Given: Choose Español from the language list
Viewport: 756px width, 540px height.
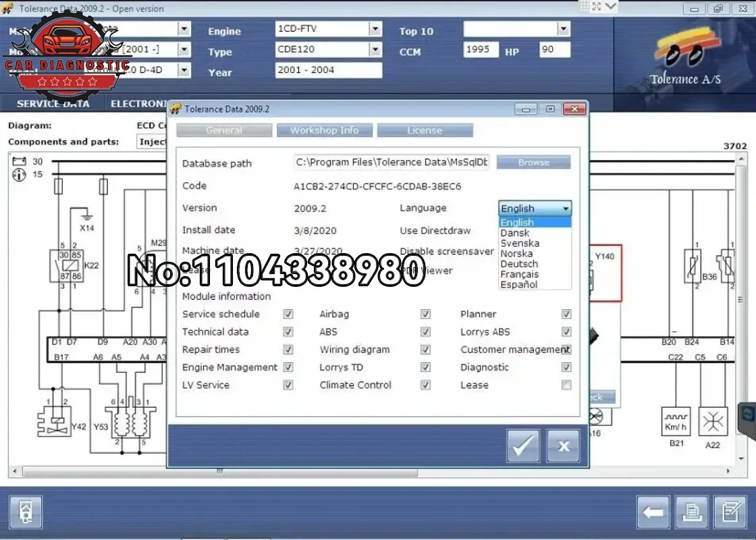Looking at the screenshot, I should click(535, 284).
